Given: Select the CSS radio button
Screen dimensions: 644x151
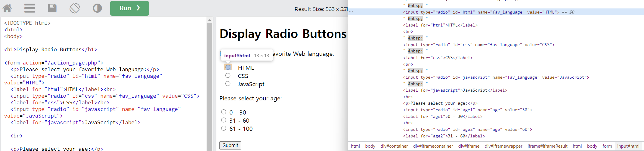Looking at the screenshot, I should (x=228, y=75).
